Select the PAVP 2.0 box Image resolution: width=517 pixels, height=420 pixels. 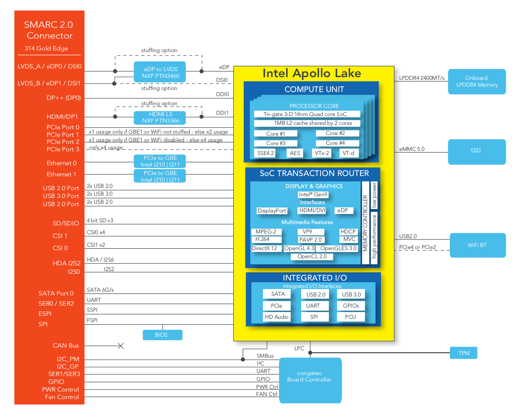[x=311, y=240]
